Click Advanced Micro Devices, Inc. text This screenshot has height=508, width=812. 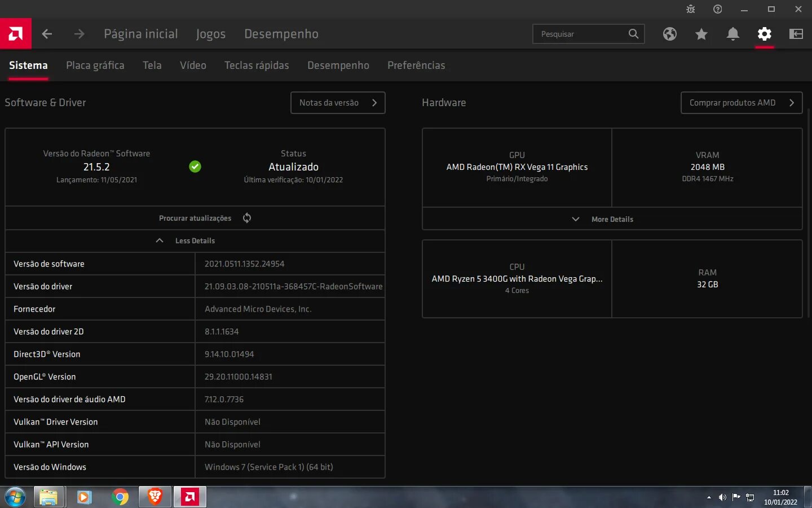(x=258, y=309)
